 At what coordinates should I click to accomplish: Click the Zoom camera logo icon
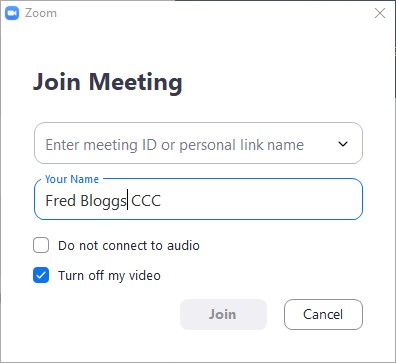point(12,13)
